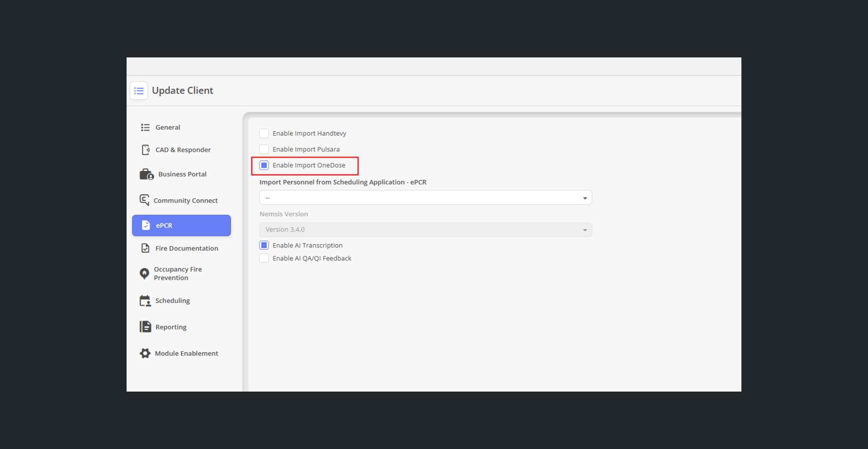Uncheck Enable Import OneDose checkbox

click(x=264, y=165)
